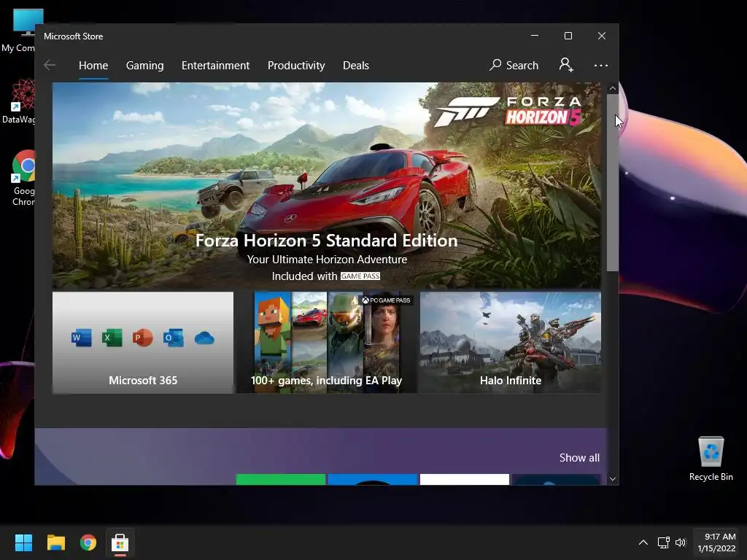This screenshot has height=560, width=747.
Task: Show hidden icons in the system tray
Action: (643, 542)
